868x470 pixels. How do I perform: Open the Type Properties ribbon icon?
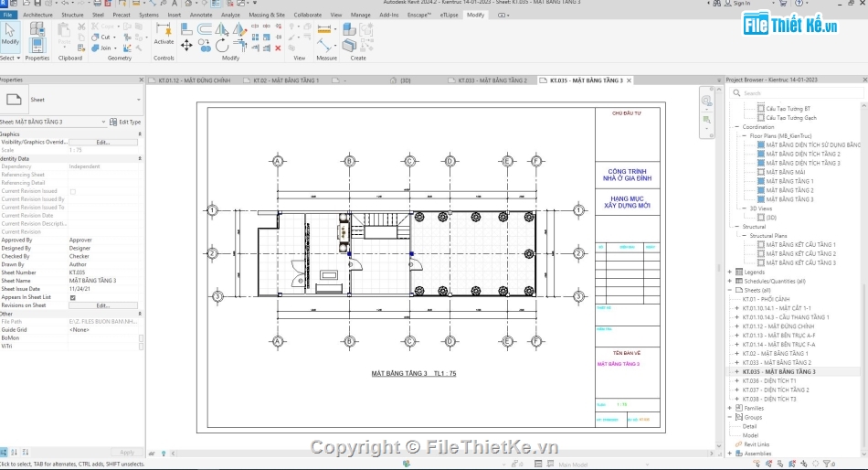(x=37, y=28)
